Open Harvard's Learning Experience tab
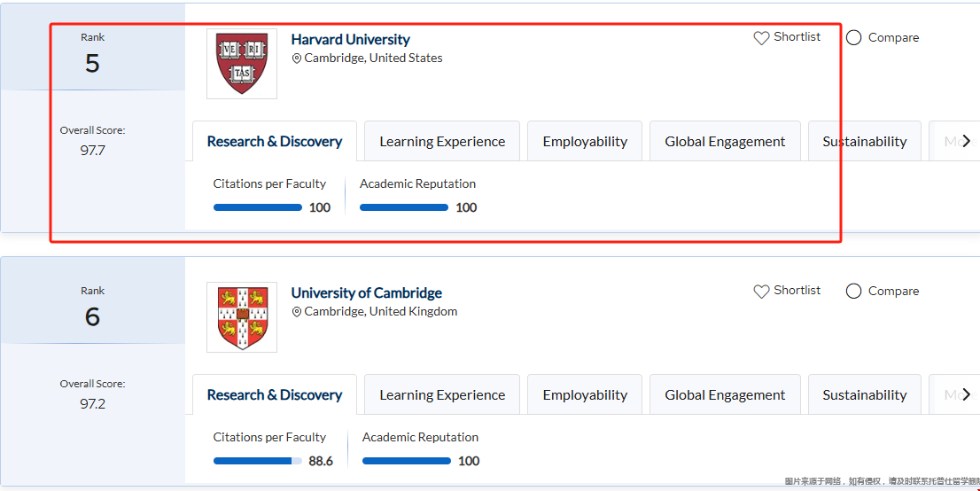The width and height of the screenshot is (980, 491). [442, 142]
